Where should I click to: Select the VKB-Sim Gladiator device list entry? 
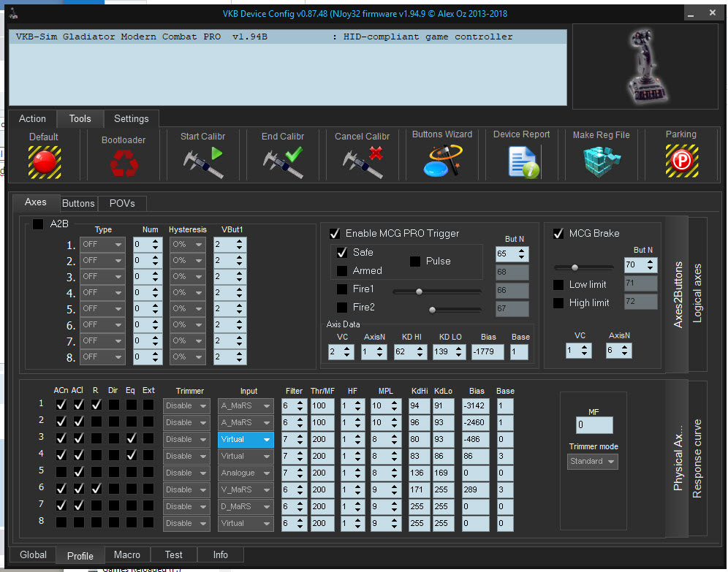(x=288, y=37)
